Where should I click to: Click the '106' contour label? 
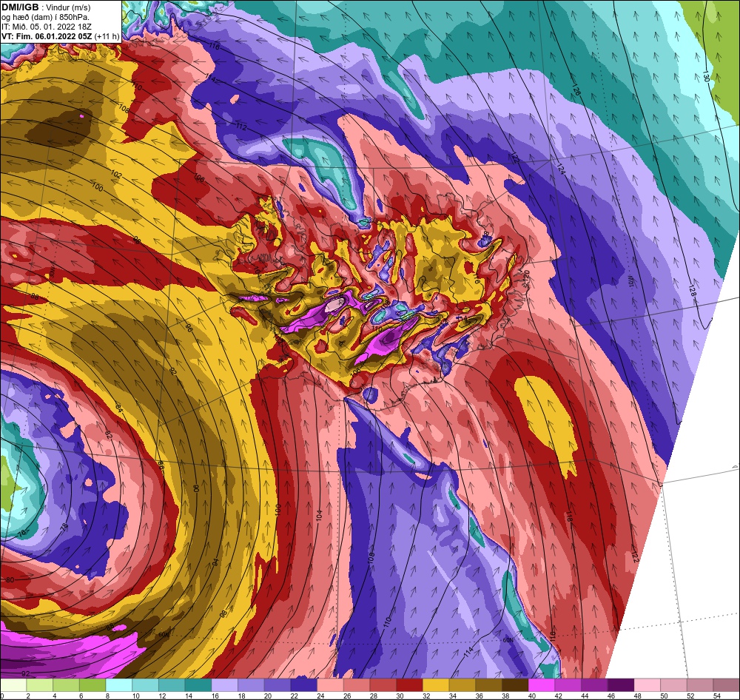[x=198, y=178]
